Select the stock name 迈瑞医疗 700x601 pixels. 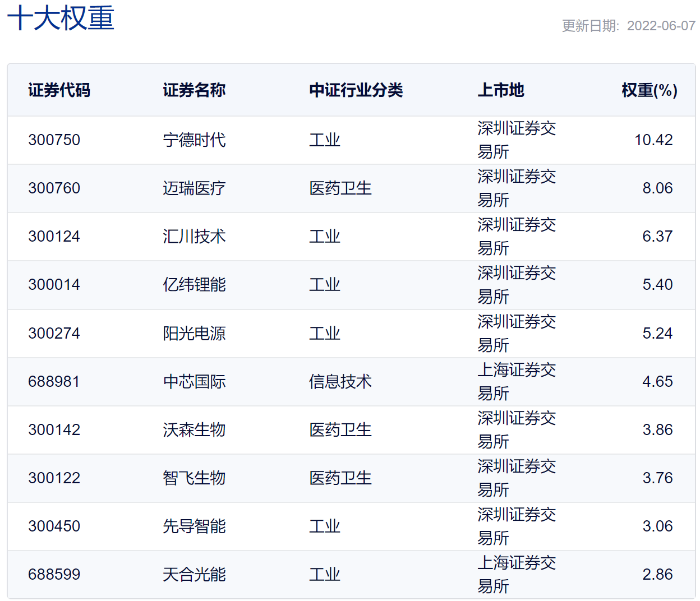(194, 188)
